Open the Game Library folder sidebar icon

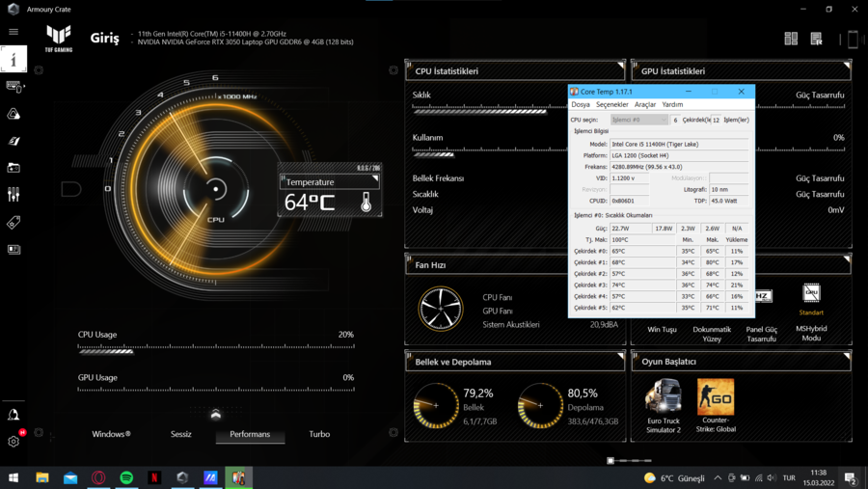click(14, 167)
